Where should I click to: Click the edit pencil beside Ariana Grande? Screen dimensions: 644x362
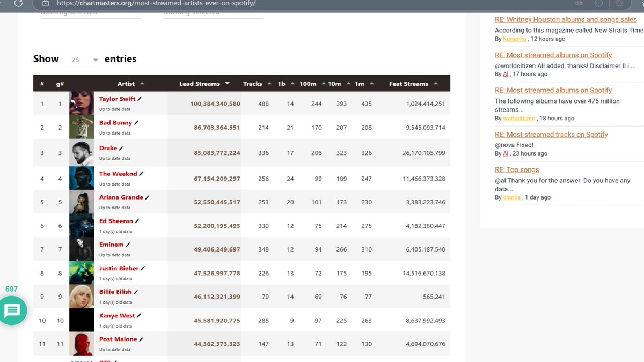[x=148, y=198]
